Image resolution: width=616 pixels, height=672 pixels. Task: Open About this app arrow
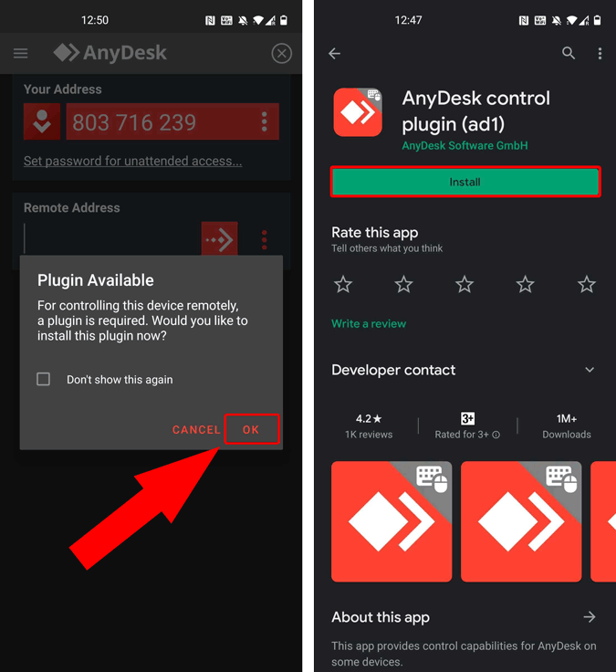[590, 616]
